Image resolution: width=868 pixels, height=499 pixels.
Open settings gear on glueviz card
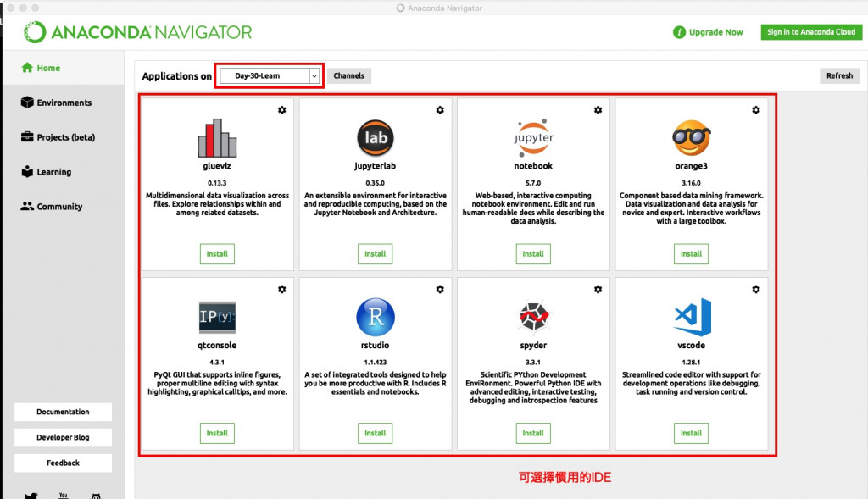click(281, 110)
